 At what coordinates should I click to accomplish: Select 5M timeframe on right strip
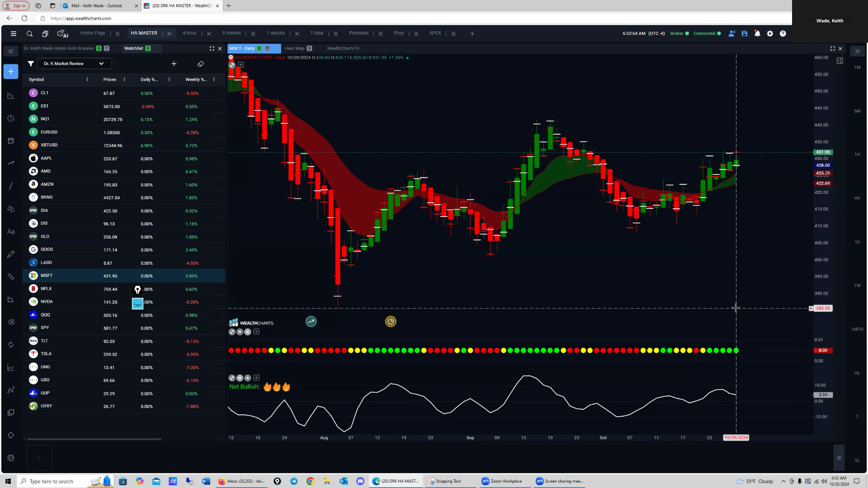(x=857, y=111)
